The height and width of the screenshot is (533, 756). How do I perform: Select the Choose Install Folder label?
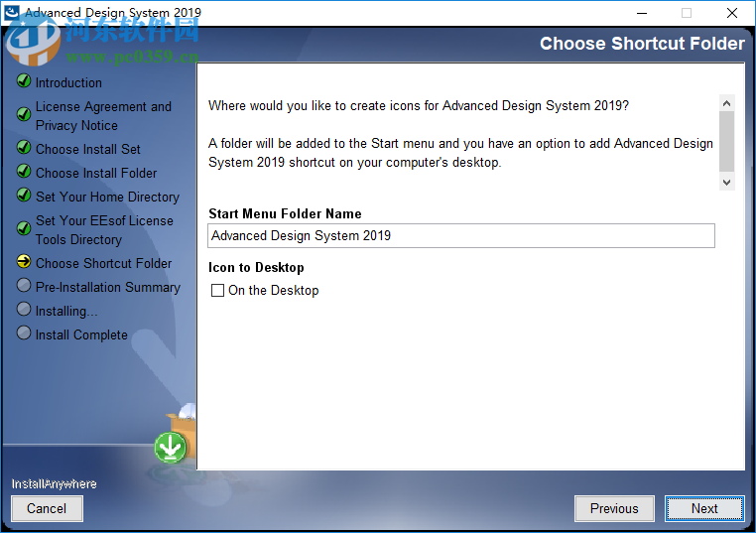point(96,173)
